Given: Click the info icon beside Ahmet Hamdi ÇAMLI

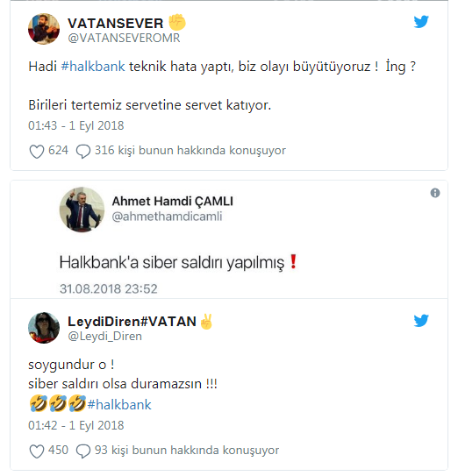Looking at the screenshot, I should (x=435, y=193).
